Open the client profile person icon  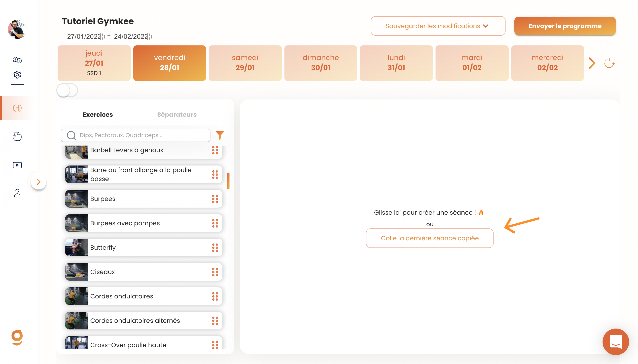(17, 193)
